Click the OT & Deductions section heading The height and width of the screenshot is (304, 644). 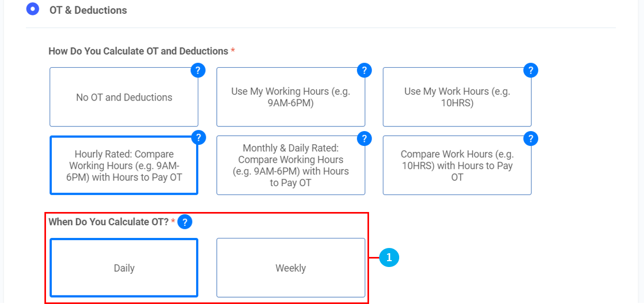click(x=88, y=10)
